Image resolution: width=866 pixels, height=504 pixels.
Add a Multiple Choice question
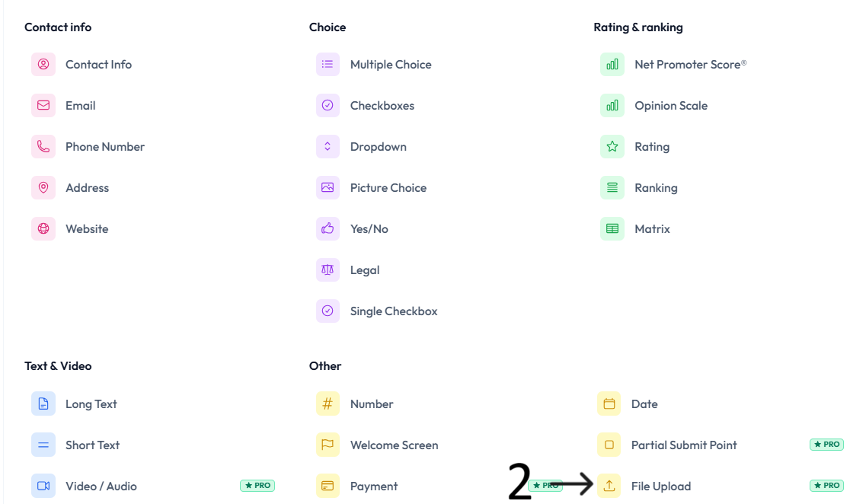(x=391, y=65)
